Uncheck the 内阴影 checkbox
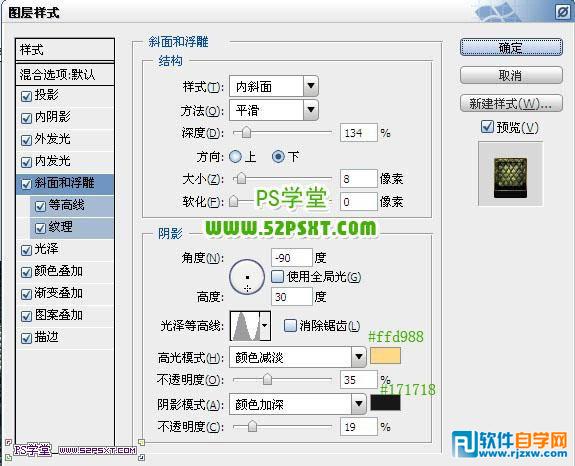 coord(26,118)
